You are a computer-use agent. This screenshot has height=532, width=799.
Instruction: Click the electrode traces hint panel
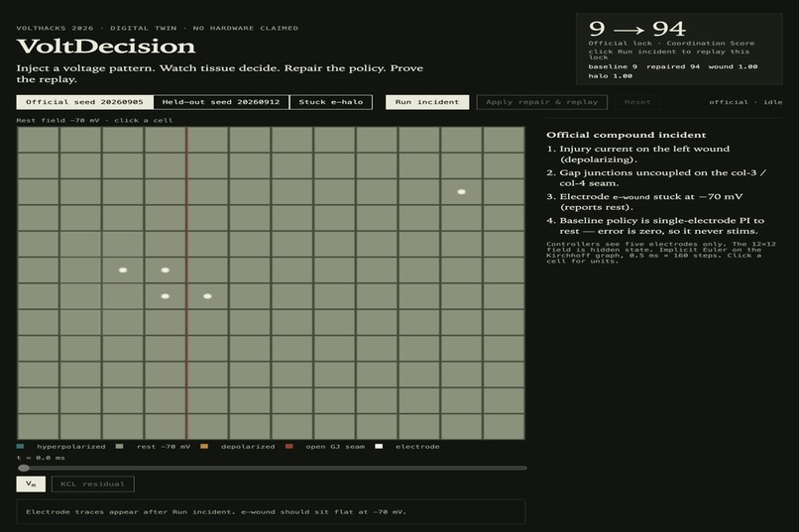pos(271,511)
